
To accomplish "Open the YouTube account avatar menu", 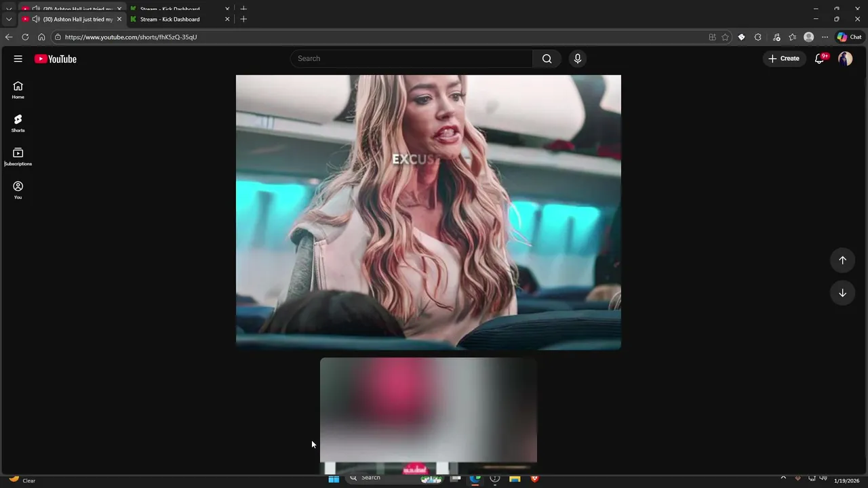I will (x=845, y=59).
